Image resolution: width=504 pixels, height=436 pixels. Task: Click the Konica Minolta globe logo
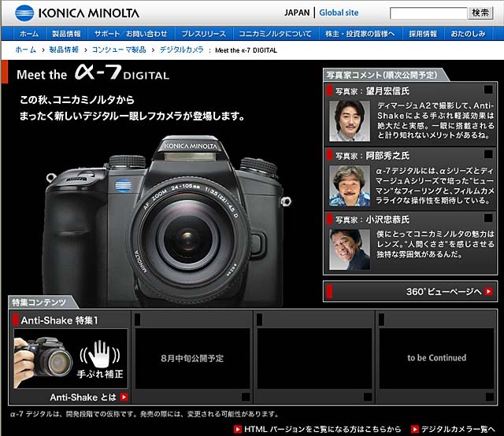point(24,13)
